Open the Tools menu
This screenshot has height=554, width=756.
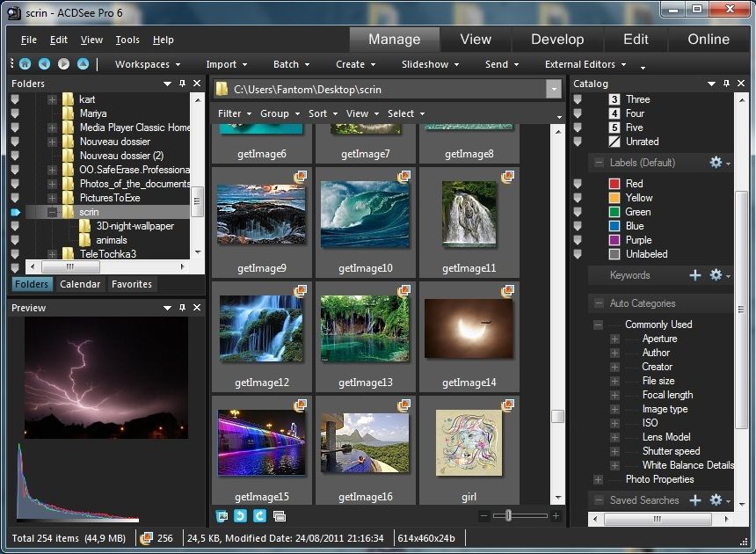(x=127, y=40)
